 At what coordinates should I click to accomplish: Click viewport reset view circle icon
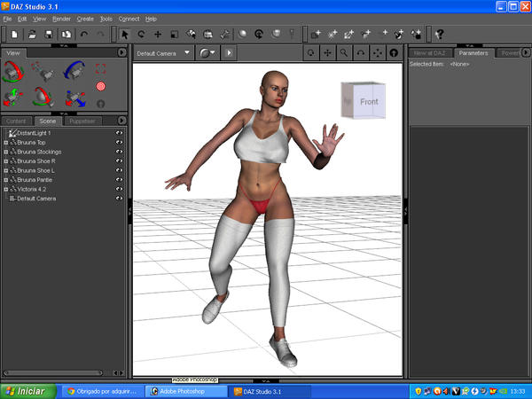394,53
